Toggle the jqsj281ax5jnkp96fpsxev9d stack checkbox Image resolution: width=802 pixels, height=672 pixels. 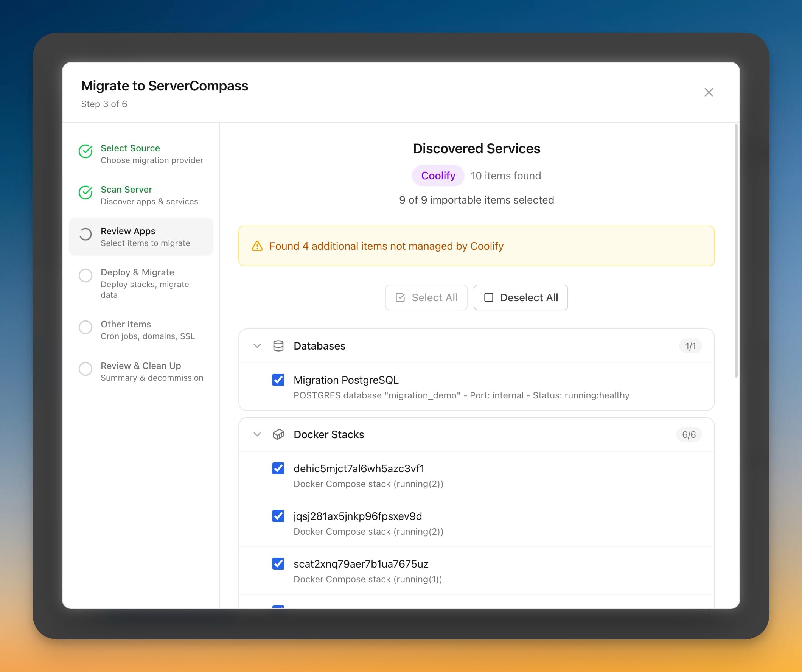point(278,516)
